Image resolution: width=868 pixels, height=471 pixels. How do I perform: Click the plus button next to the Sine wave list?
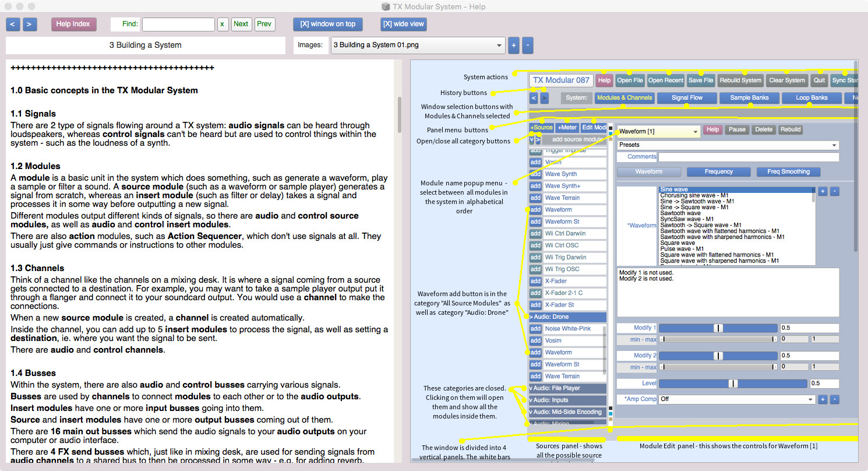822,191
